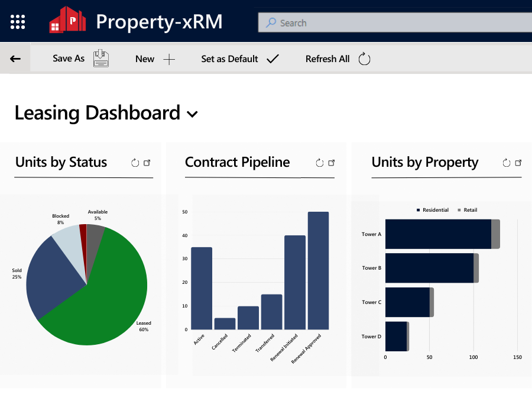Image resolution: width=532 pixels, height=414 pixels.
Task: Click the back arrow icon
Action: click(15, 59)
